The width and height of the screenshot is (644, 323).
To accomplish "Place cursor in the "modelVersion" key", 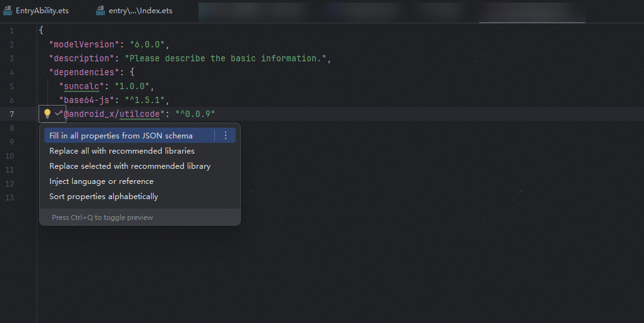I will (x=84, y=44).
